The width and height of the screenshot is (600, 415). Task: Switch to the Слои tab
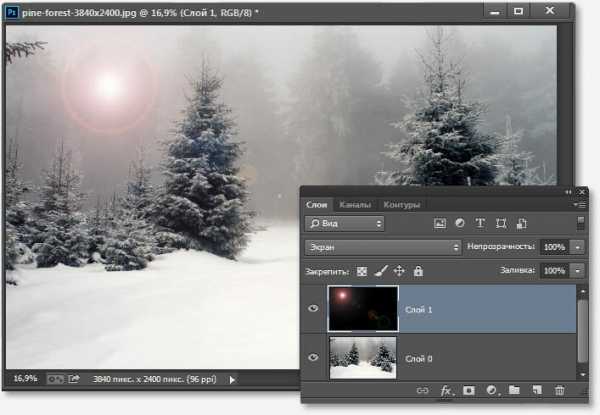(x=316, y=205)
